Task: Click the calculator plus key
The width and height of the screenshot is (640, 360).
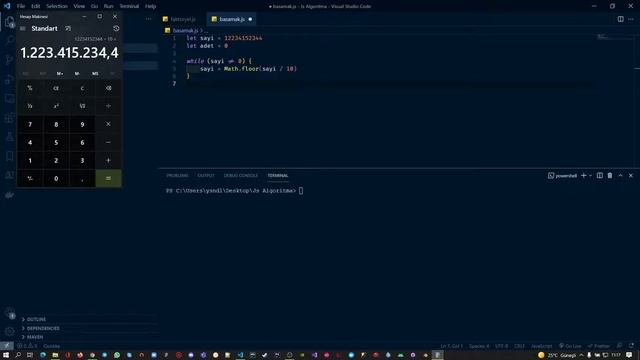Action: tap(108, 160)
